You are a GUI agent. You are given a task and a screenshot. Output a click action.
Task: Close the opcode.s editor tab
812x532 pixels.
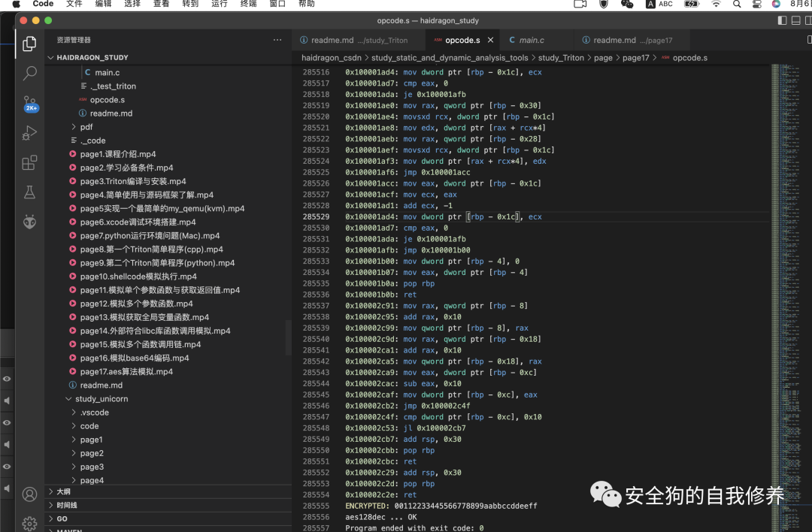[490, 40]
